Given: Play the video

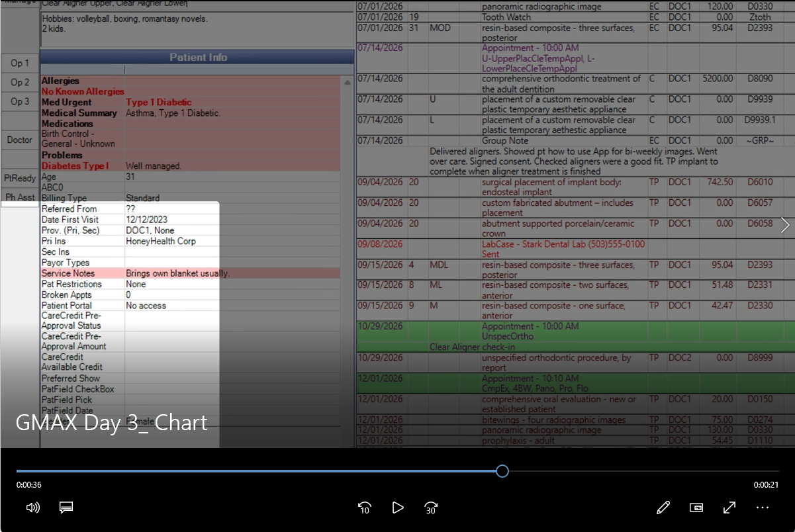Looking at the screenshot, I should pos(397,508).
